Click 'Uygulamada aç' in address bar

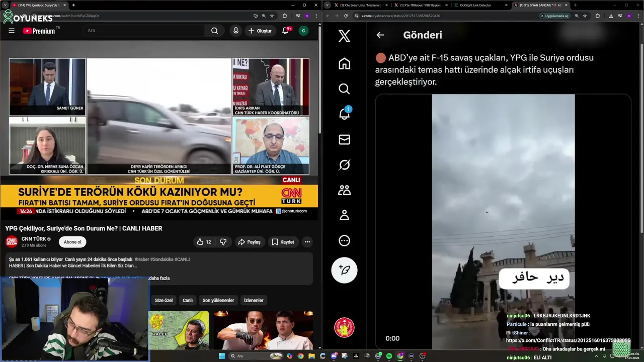555,16
